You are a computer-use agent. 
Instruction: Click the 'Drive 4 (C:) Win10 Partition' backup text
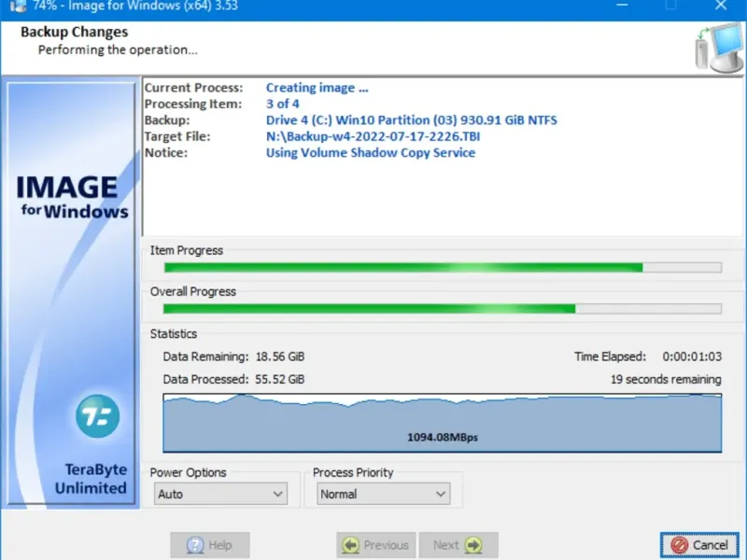tap(411, 120)
